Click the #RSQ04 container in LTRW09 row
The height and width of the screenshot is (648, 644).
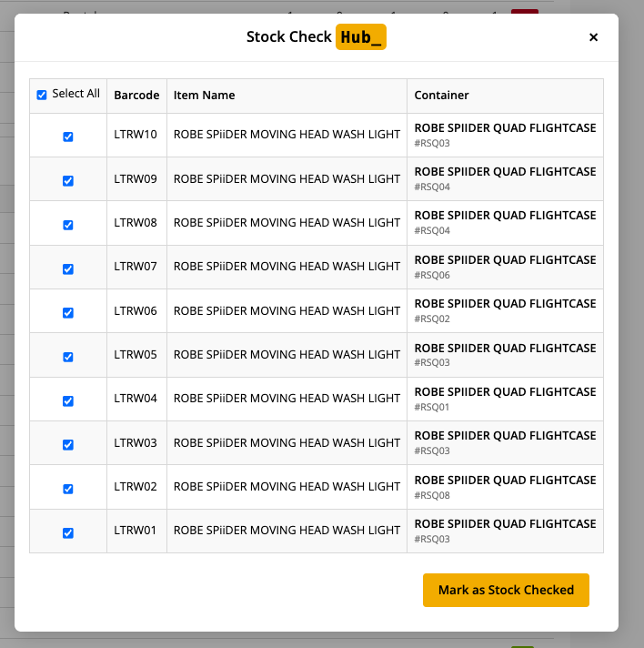point(432,187)
